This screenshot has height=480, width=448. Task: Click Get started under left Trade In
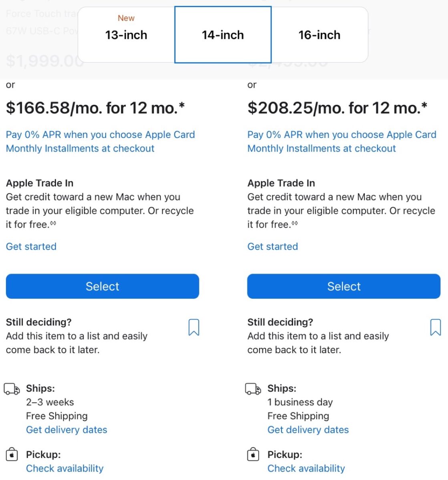pyautogui.click(x=31, y=246)
